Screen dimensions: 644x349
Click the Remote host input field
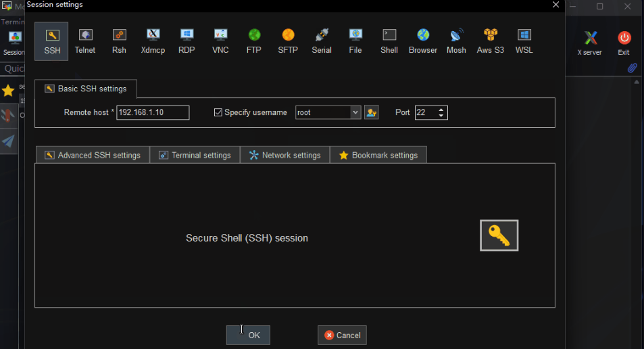152,113
